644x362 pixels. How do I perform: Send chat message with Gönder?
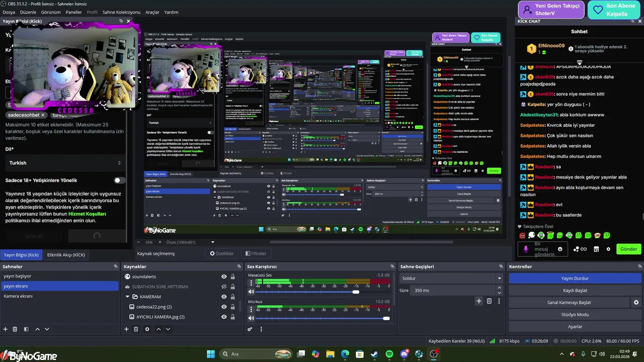pos(628,249)
